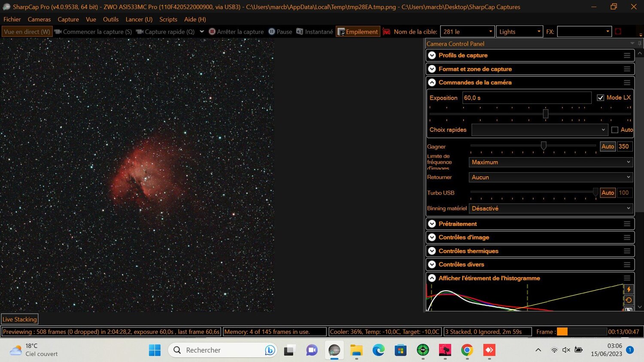Click the auto-stretch lightning bolt icon
Viewport: 644px width, 362px height.
(x=629, y=289)
